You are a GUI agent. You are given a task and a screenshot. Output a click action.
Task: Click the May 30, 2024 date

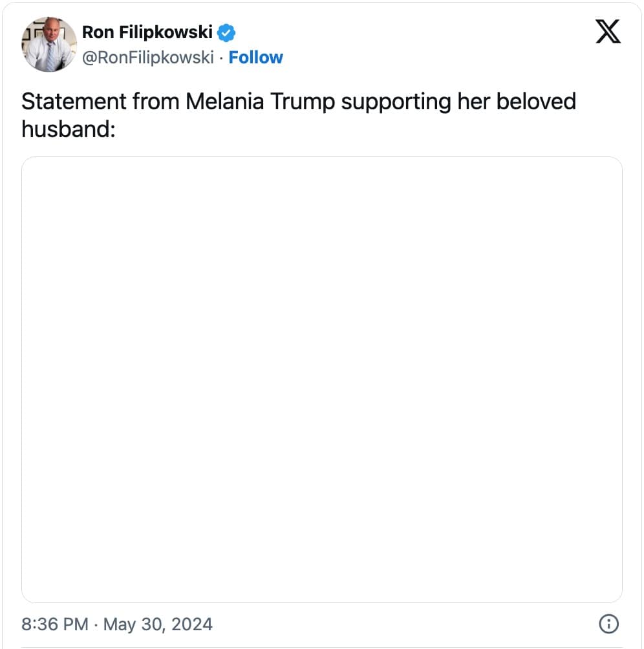pos(158,624)
